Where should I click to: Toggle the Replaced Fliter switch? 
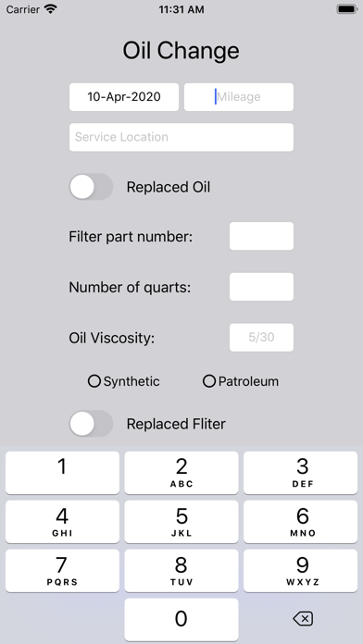pyautogui.click(x=91, y=424)
